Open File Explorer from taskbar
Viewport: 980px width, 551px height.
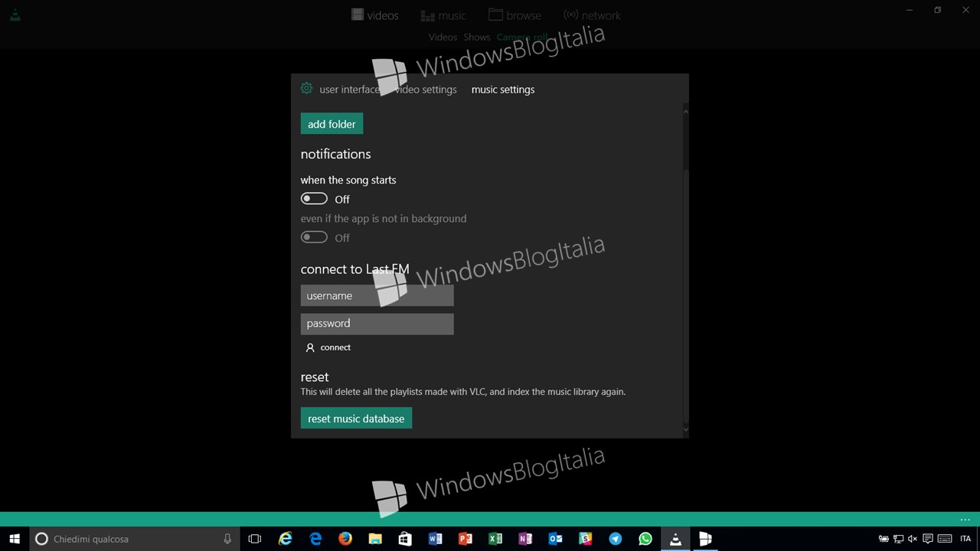click(375, 539)
